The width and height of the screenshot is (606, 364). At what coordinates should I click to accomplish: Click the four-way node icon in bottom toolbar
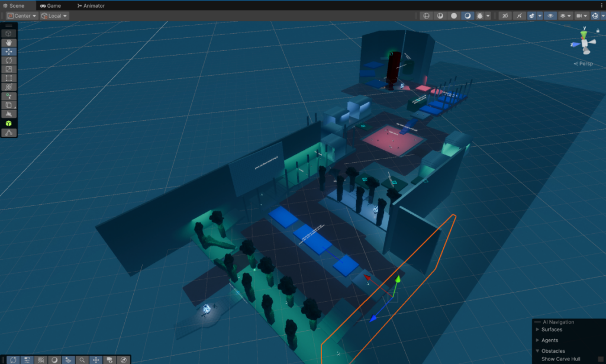(96, 360)
